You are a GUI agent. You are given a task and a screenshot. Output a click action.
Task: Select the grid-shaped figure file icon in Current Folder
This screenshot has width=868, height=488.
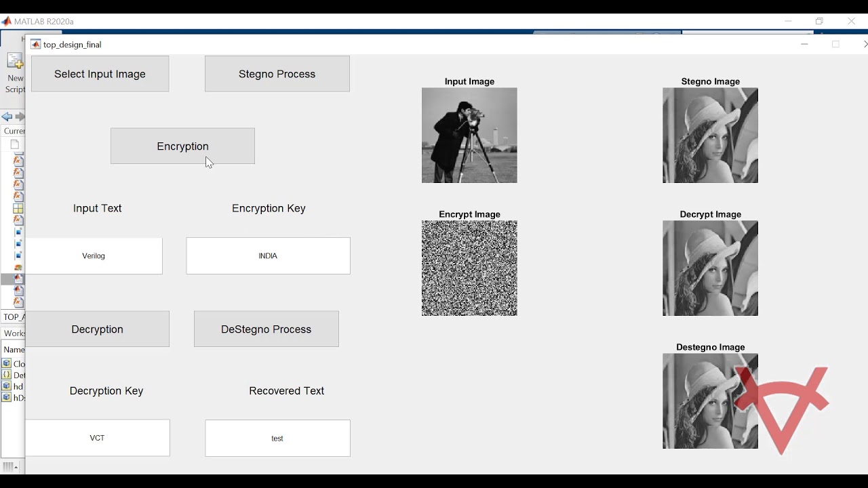click(x=18, y=209)
